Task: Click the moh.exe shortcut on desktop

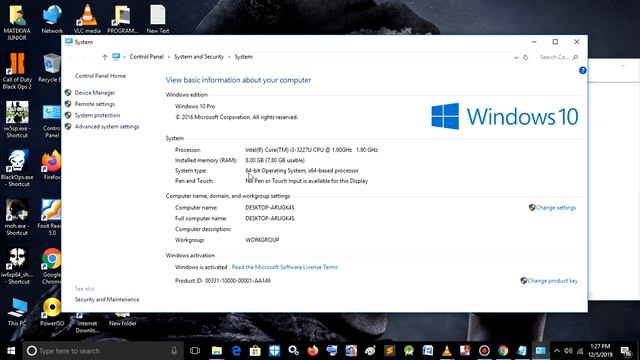Action: [17, 218]
